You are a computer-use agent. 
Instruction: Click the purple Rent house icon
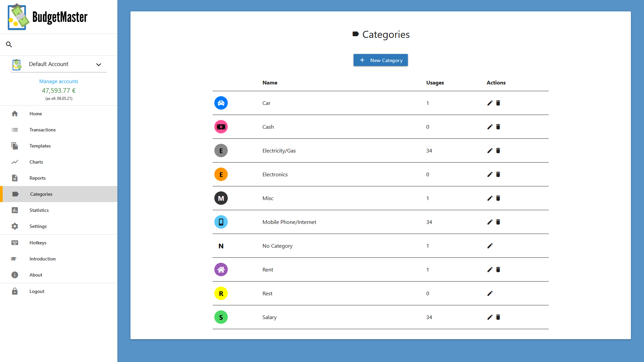221,269
